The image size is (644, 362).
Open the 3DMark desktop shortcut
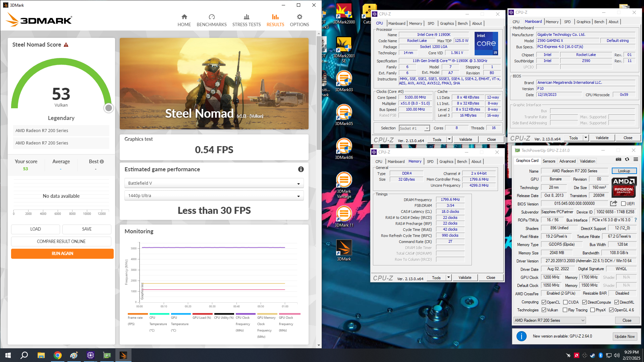tap(344, 250)
